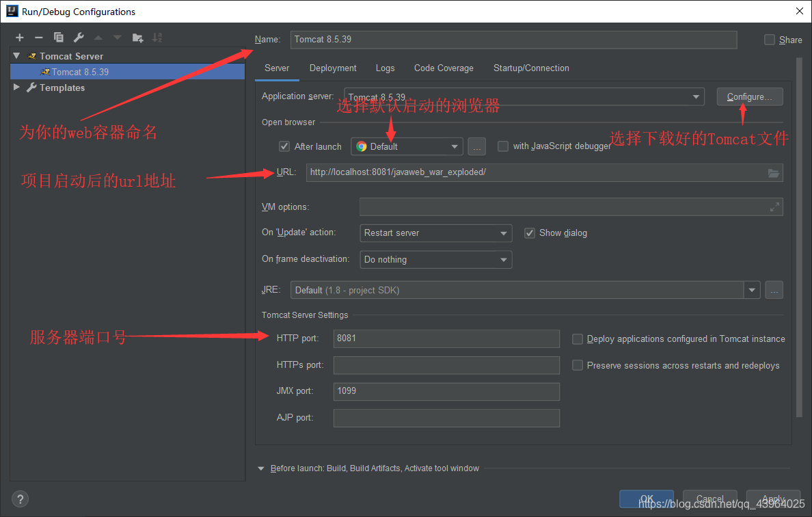Click the IntelliJ logo in title bar
This screenshot has width=812, height=517.
click(x=12, y=11)
